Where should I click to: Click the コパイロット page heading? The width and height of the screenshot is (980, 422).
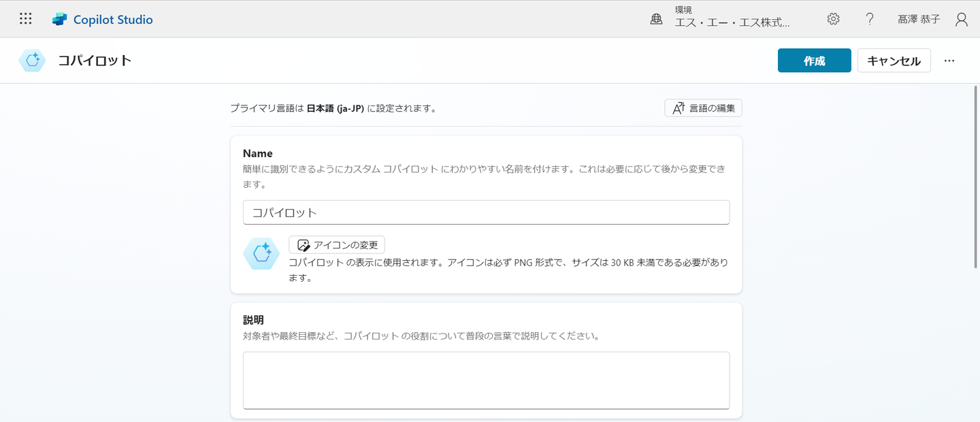click(x=95, y=61)
